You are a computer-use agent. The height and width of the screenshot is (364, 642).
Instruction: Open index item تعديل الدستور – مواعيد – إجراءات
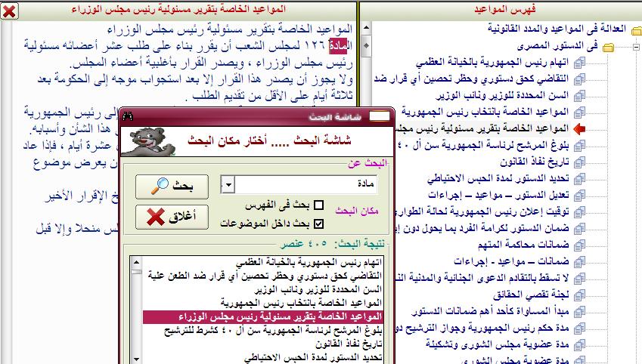pos(498,195)
